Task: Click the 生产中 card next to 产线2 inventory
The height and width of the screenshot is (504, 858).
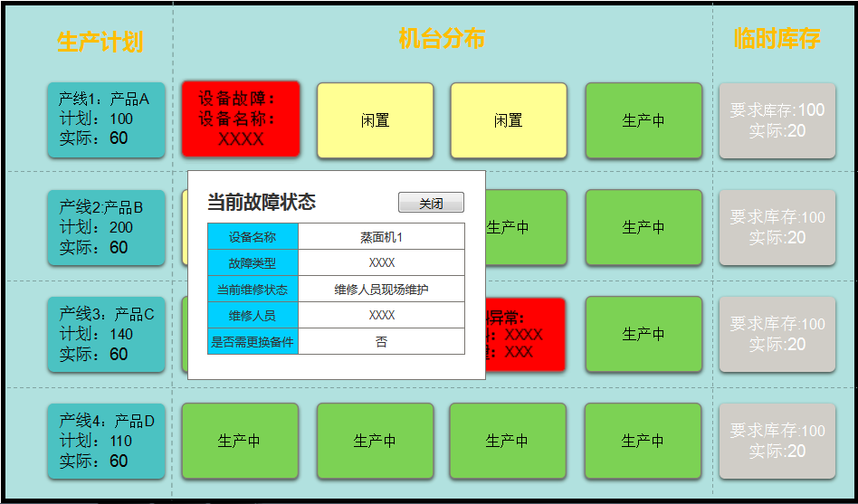Action: tap(643, 227)
